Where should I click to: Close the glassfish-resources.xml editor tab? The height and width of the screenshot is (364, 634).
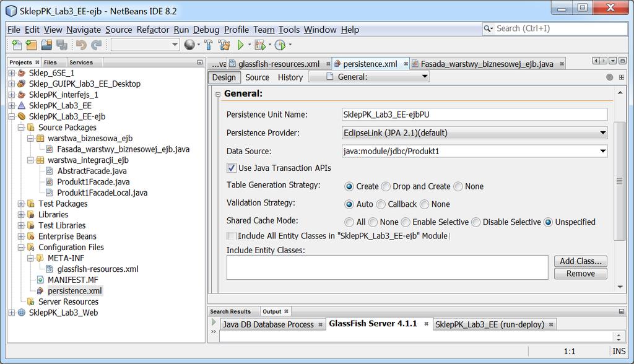coord(328,64)
